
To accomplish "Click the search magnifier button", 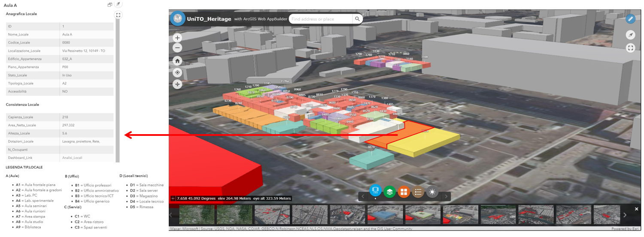I will tap(357, 19).
